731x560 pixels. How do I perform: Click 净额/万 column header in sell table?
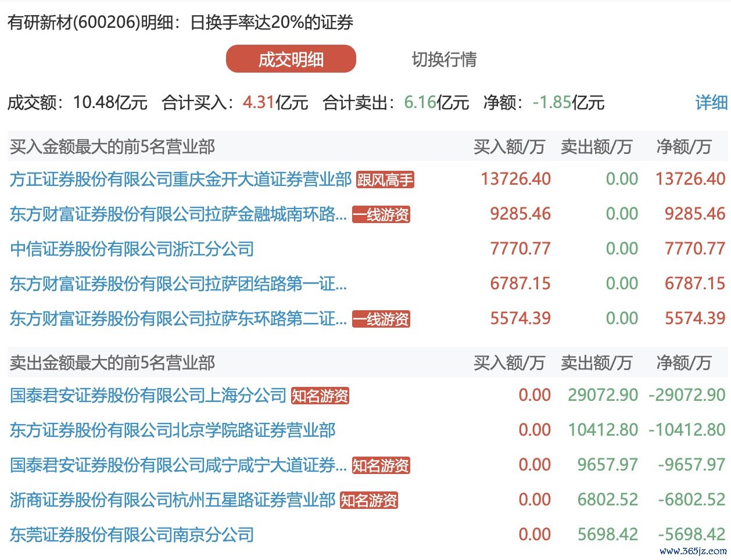[x=684, y=363]
